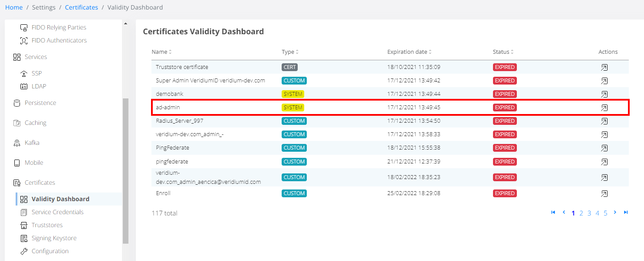Open action icon for Enroll certificate
The image size is (644, 261).
tap(604, 194)
